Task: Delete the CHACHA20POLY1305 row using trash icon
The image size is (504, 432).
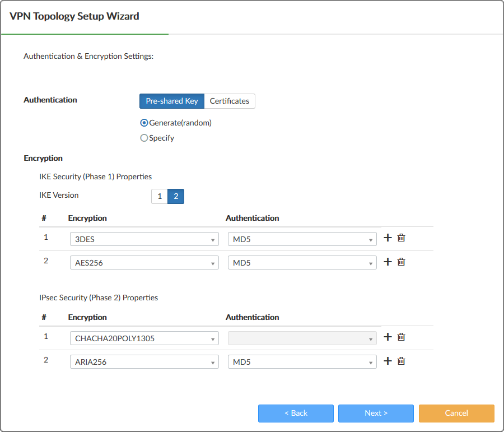Action: click(401, 337)
